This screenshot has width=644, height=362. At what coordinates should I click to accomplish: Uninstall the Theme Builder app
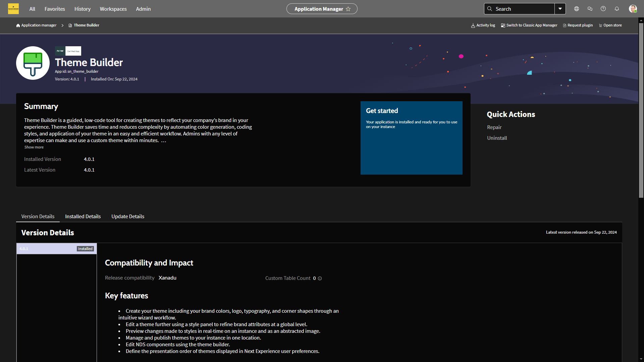[497, 138]
